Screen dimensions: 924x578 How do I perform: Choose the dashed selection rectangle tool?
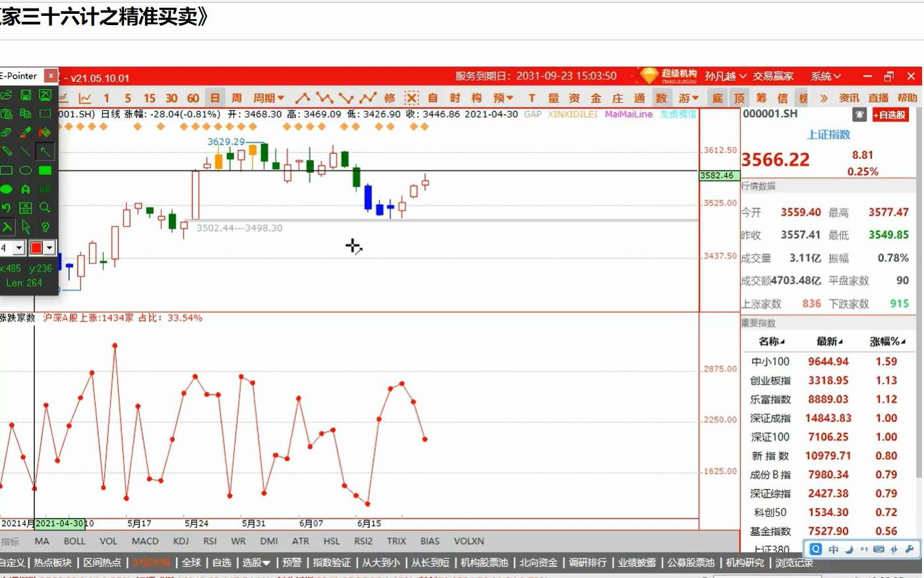[45, 113]
